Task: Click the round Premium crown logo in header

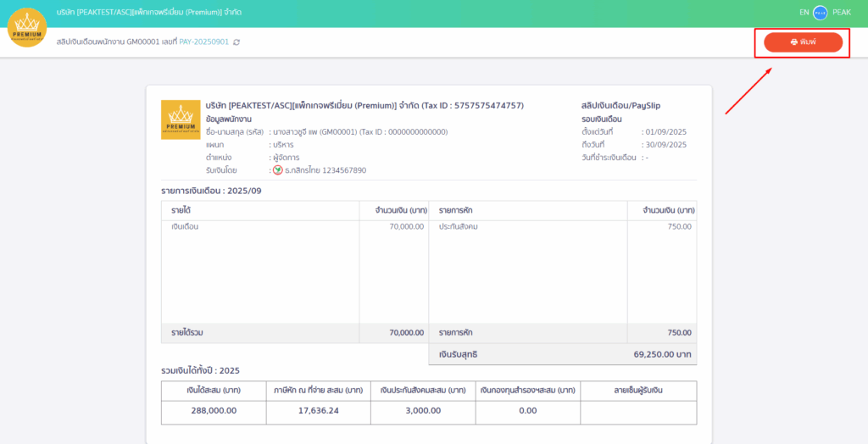Action: coord(27,27)
